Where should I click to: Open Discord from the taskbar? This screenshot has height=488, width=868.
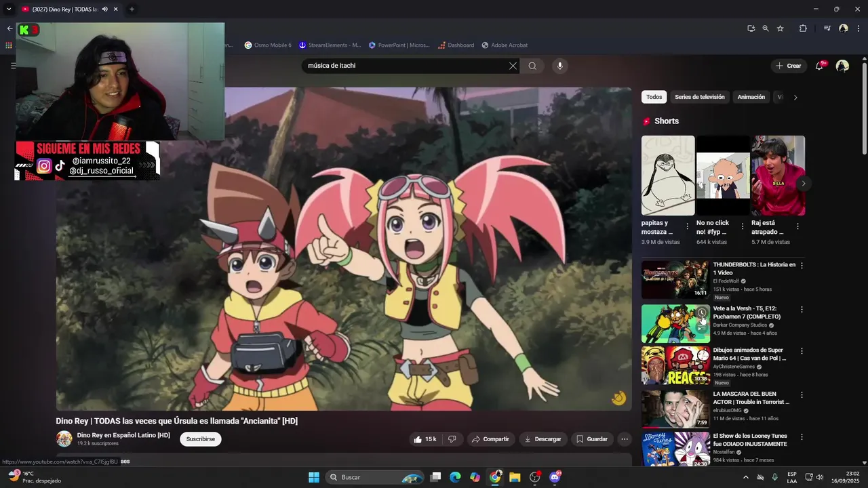[x=555, y=477]
